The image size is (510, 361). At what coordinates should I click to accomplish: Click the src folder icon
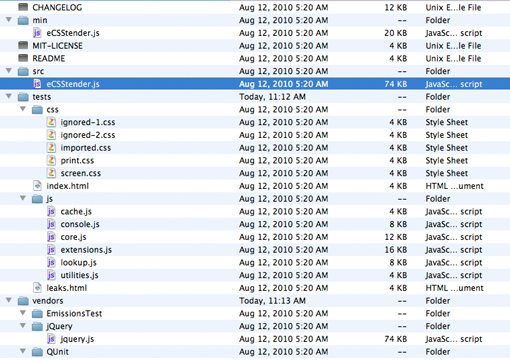[23, 71]
